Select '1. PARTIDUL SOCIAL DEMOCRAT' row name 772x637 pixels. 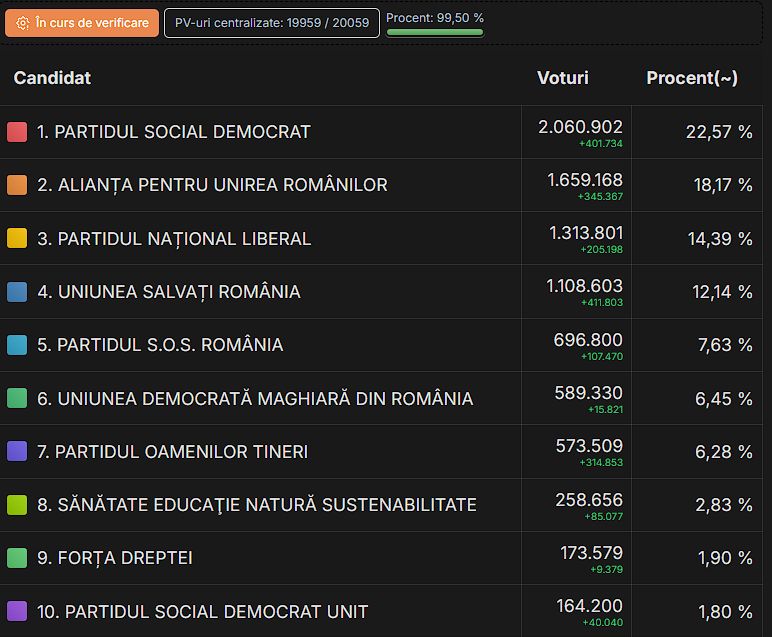tap(174, 132)
